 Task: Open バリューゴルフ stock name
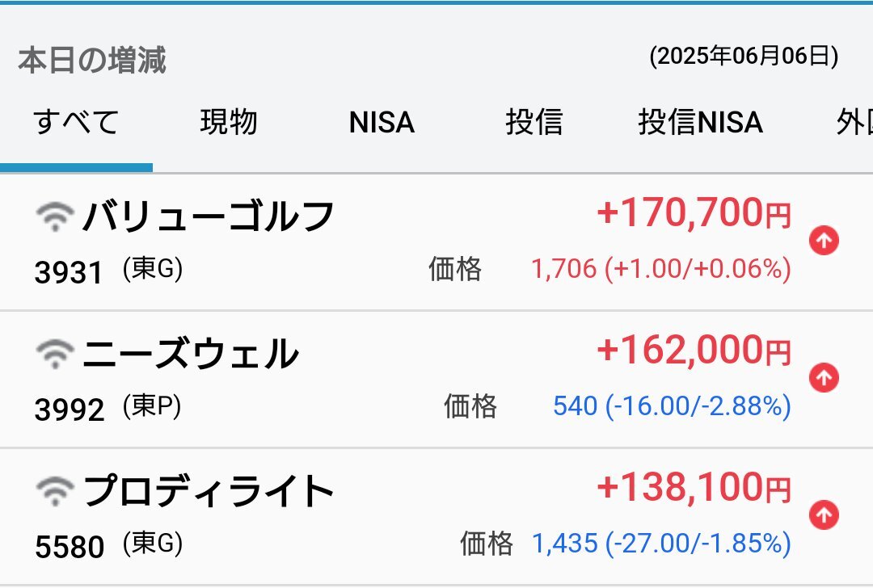(209, 216)
